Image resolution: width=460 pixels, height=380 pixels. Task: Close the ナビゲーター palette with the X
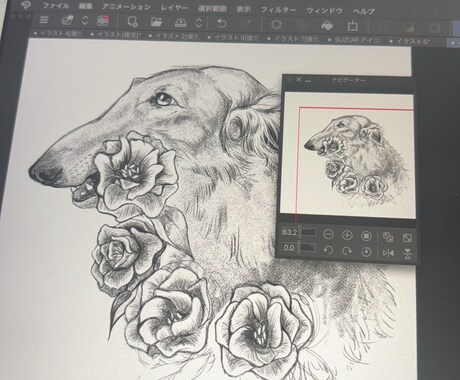[x=298, y=79]
